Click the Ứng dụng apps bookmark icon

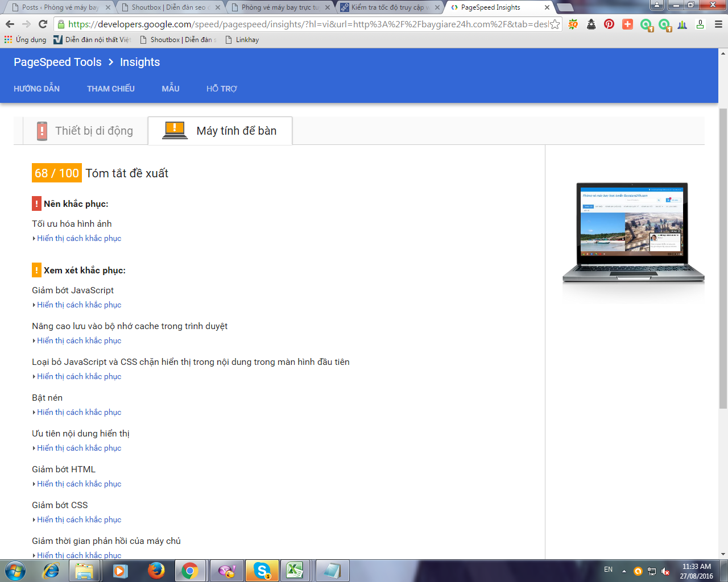pyautogui.click(x=9, y=40)
